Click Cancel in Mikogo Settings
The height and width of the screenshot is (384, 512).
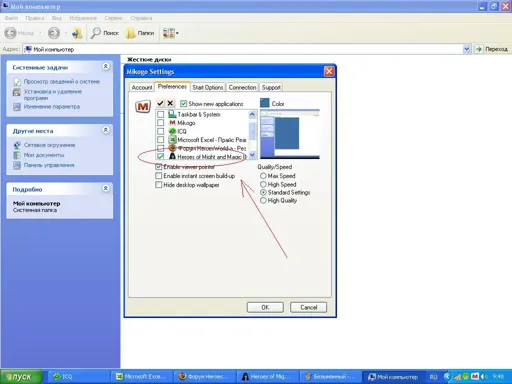[309, 307]
